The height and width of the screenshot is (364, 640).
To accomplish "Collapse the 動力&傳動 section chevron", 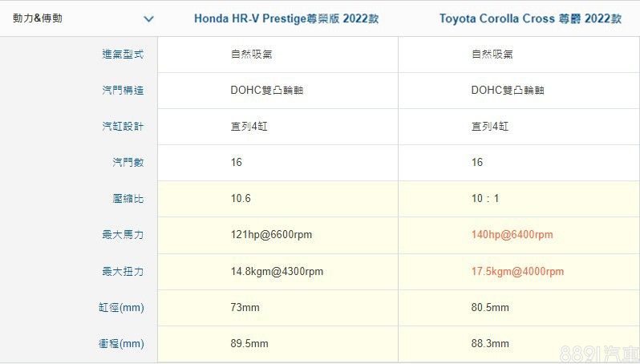I will 148,18.
